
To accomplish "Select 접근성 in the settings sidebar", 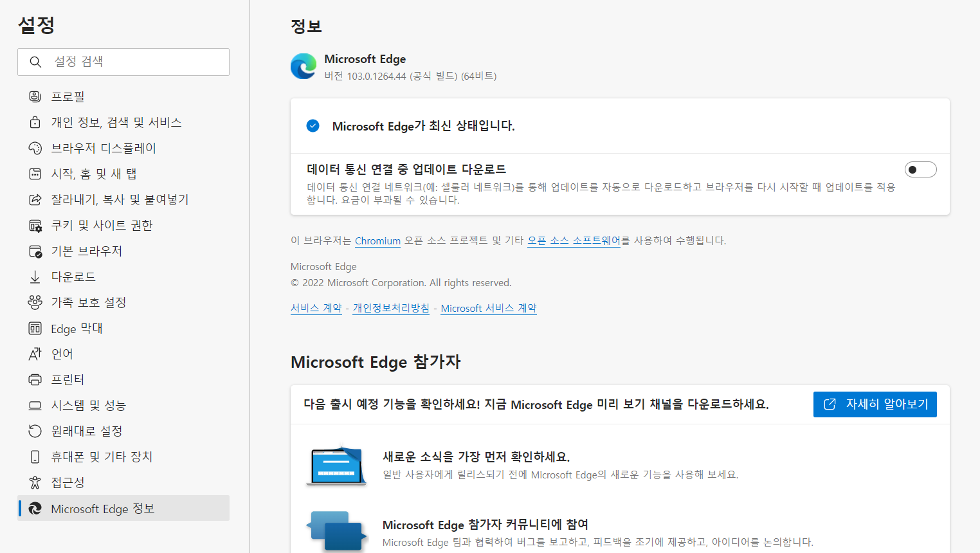I will (x=123, y=482).
